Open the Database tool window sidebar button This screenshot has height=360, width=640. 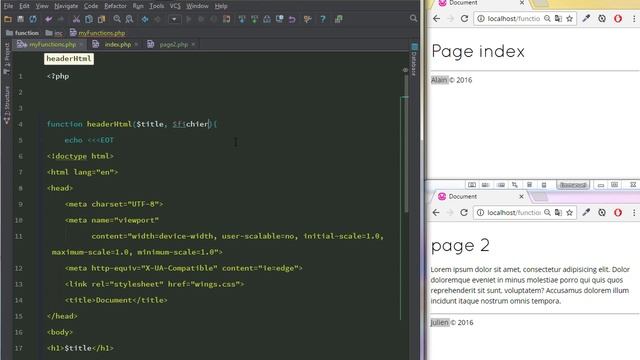coord(414,60)
